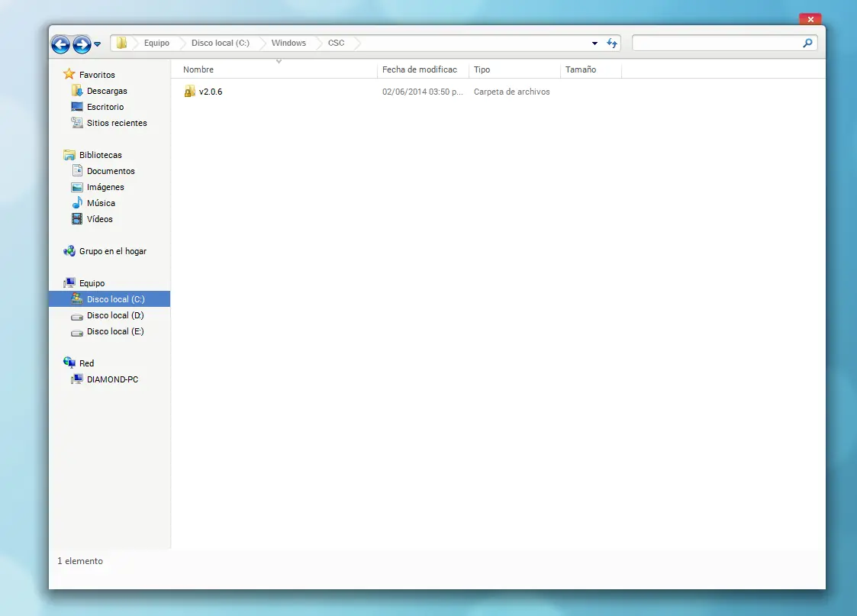857x616 pixels.
Task: Select Equipo in the address breadcrumb
Action: click(156, 43)
